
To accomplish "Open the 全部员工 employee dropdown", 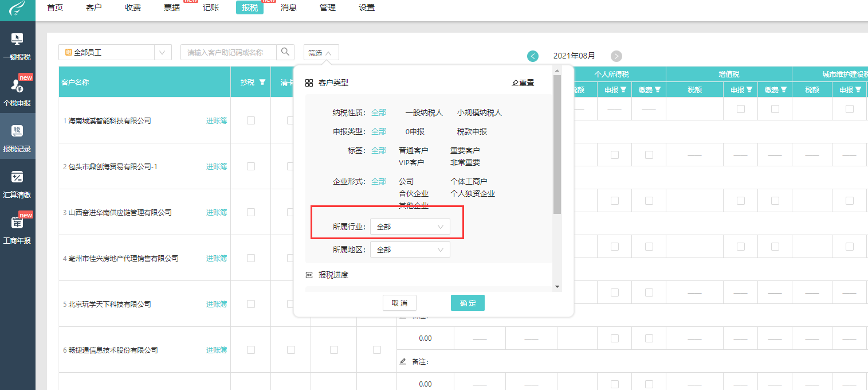I will coord(115,52).
